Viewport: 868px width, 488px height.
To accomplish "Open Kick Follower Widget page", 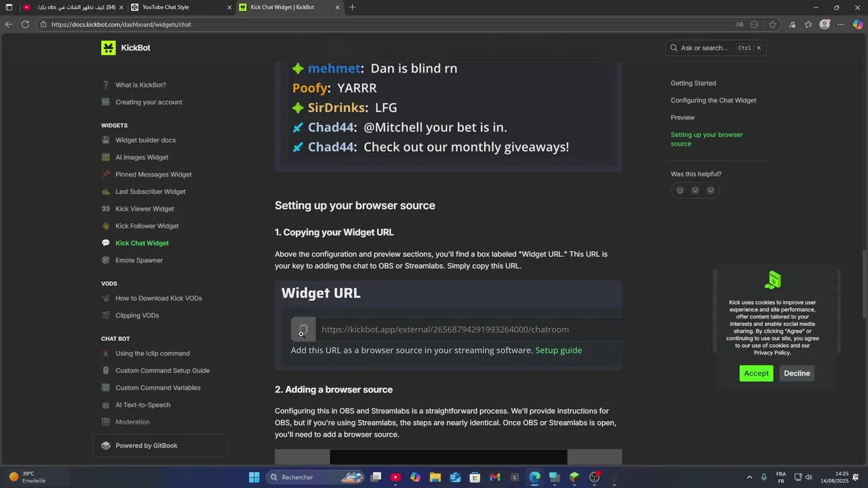I will [x=147, y=226].
